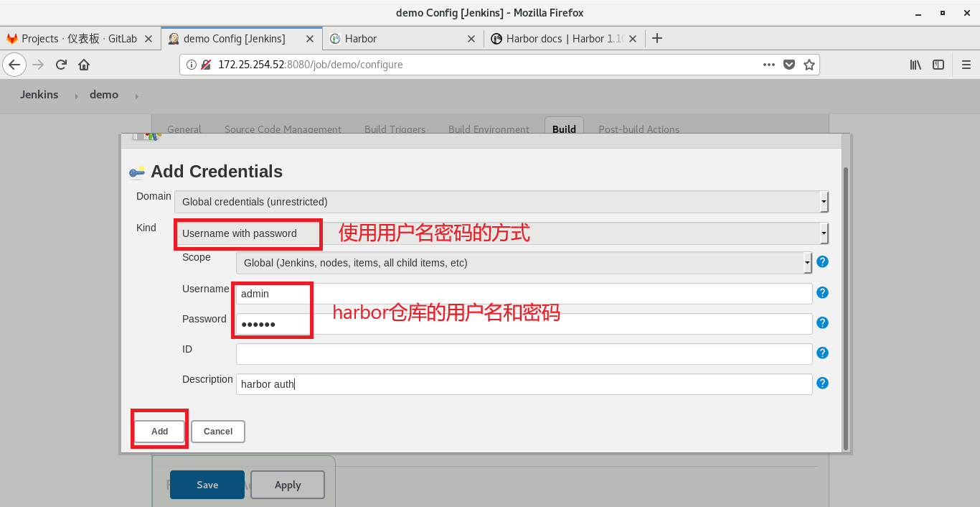The width and height of the screenshot is (980, 507).
Task: Open page actions three-dot menu
Action: click(x=769, y=65)
